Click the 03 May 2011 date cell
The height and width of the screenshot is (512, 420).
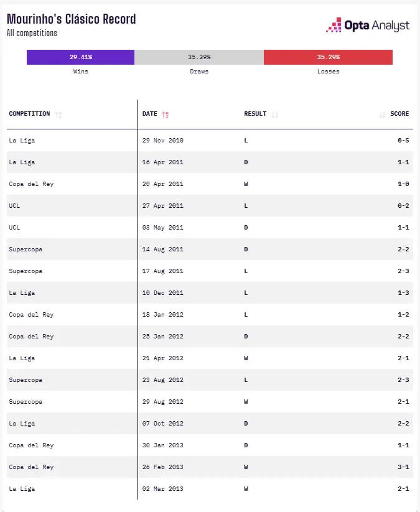tap(162, 228)
